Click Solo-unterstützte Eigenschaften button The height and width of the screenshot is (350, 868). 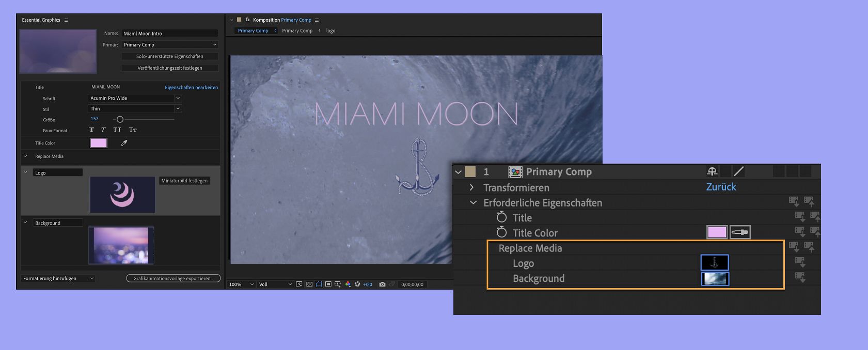click(x=170, y=56)
